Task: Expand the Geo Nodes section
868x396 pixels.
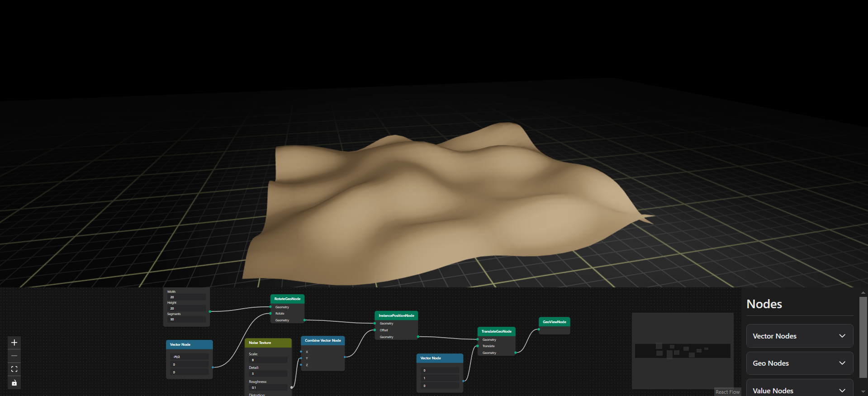Action: click(799, 363)
